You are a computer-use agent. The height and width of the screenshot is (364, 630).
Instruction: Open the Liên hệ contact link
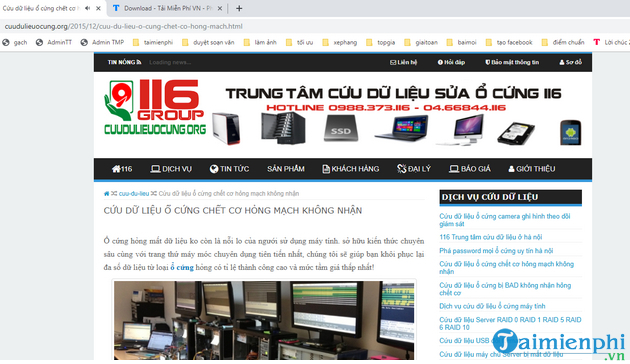click(403, 62)
